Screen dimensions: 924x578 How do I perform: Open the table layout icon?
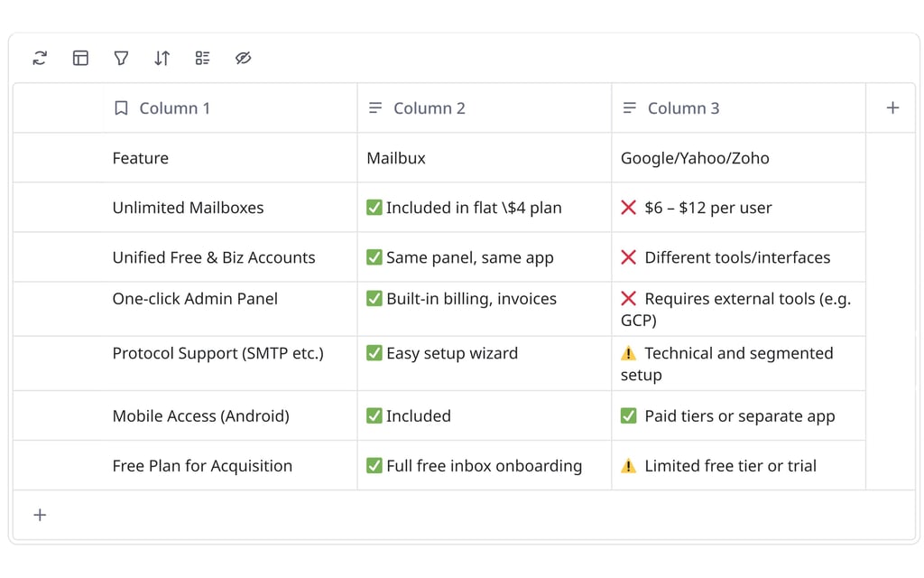click(x=80, y=58)
